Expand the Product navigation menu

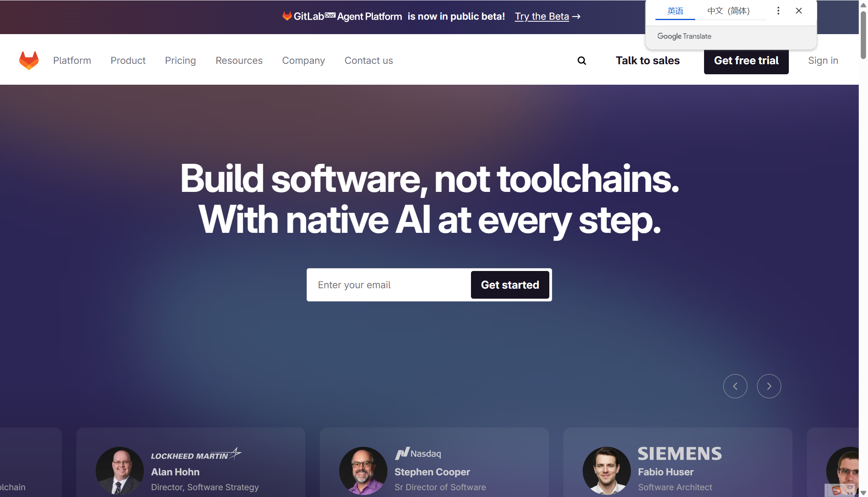(x=128, y=61)
